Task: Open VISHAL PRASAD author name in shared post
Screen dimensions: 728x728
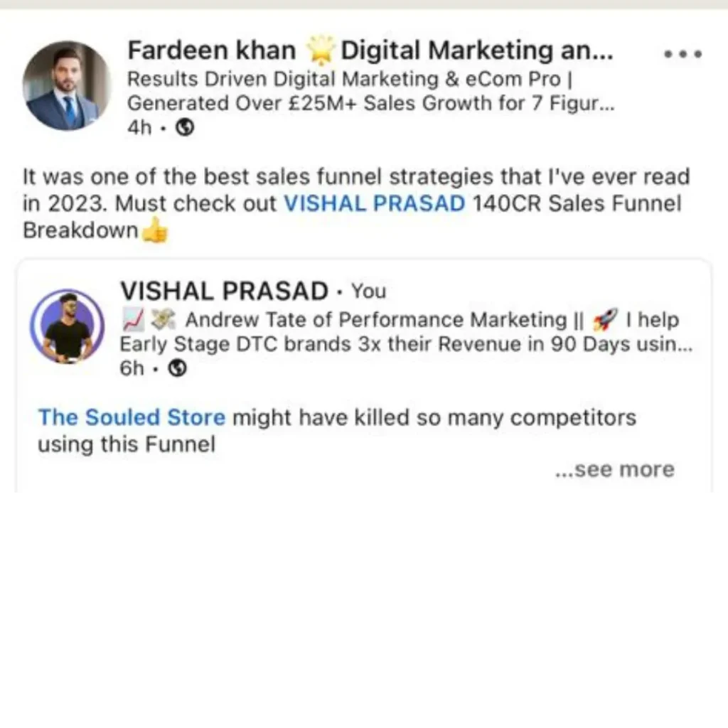Action: (x=224, y=291)
